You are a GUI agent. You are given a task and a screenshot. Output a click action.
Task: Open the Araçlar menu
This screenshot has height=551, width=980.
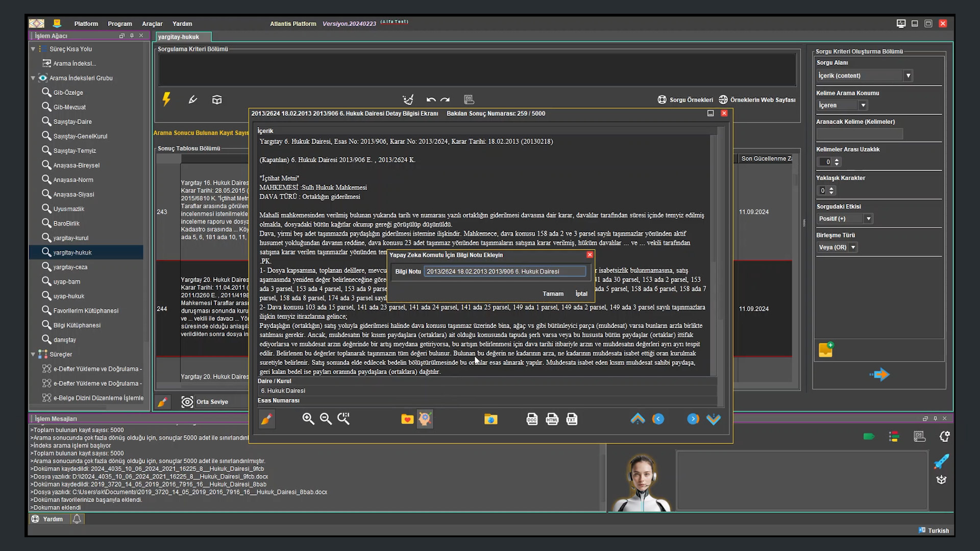[x=152, y=24]
